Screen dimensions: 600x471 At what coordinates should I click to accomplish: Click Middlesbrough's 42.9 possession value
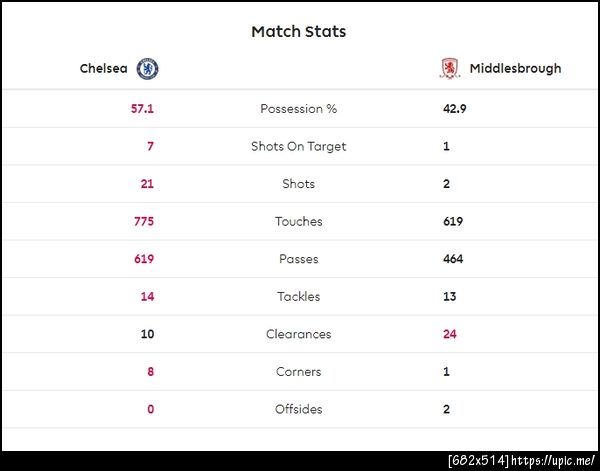[x=455, y=109]
